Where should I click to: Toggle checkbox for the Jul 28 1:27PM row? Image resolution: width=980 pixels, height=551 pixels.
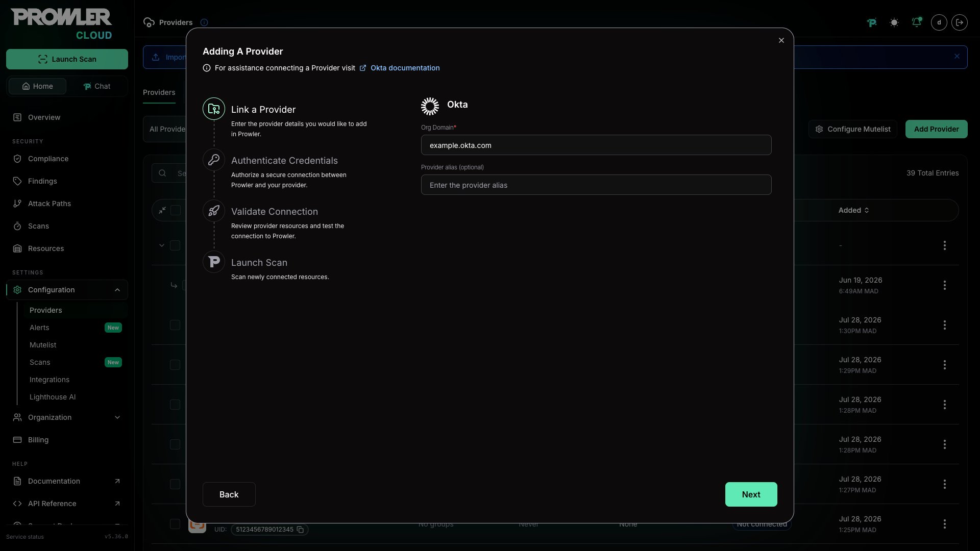[175, 484]
